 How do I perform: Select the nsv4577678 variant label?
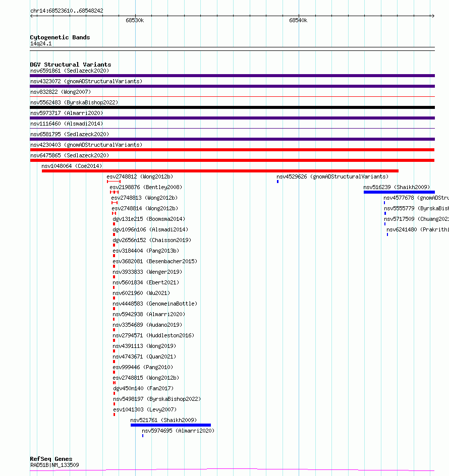(x=416, y=198)
